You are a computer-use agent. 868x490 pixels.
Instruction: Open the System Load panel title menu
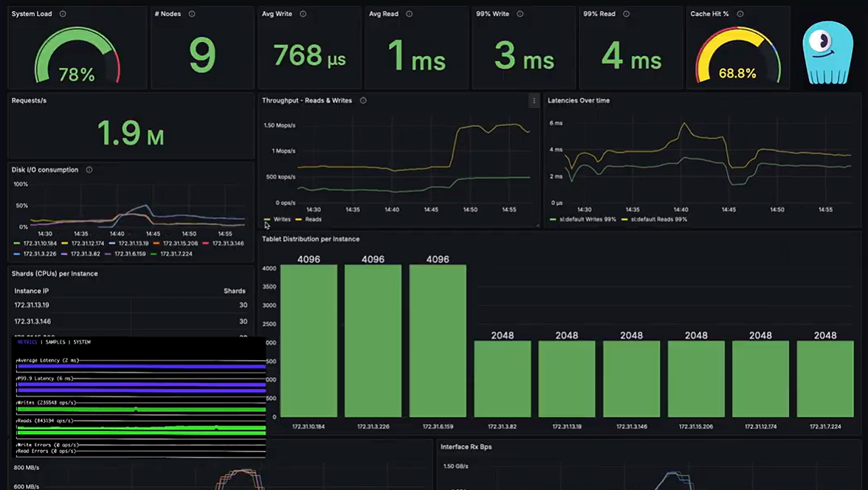[x=32, y=14]
